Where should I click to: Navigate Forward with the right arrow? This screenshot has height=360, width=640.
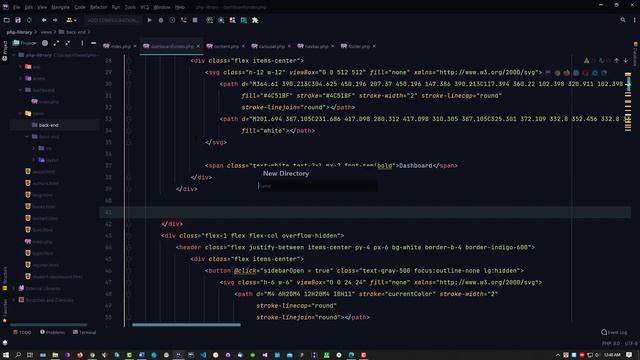point(55,20)
